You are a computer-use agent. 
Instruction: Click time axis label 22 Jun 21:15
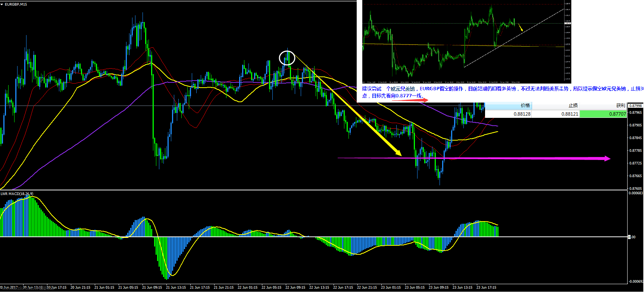coord(367,288)
